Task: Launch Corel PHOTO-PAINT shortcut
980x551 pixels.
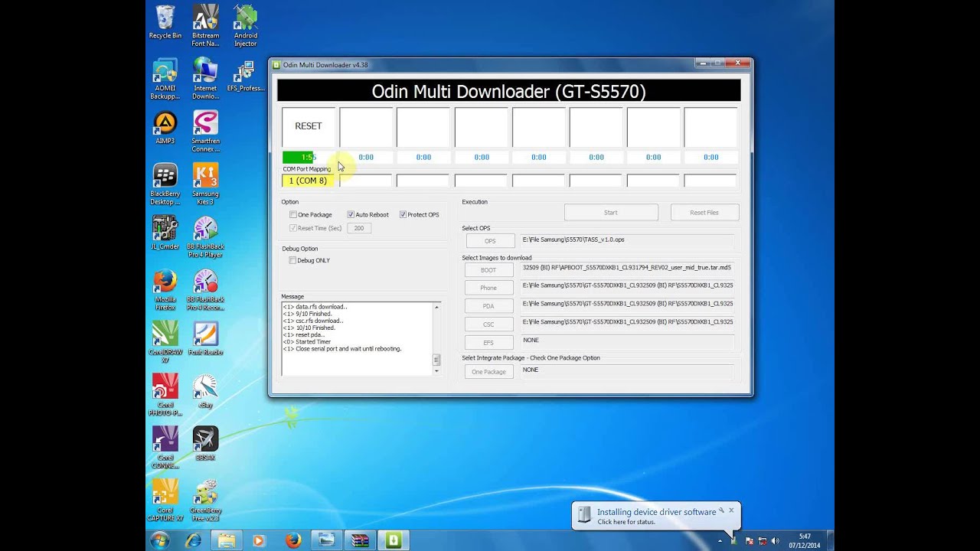Action: (x=165, y=395)
